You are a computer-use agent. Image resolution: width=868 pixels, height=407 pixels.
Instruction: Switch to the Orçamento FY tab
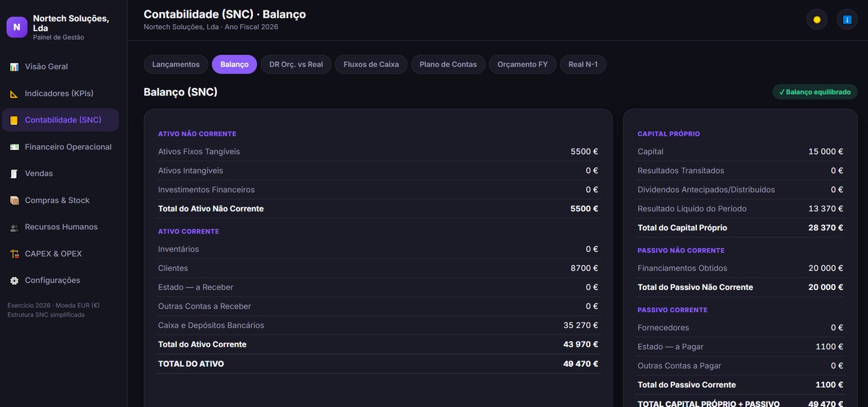523,64
